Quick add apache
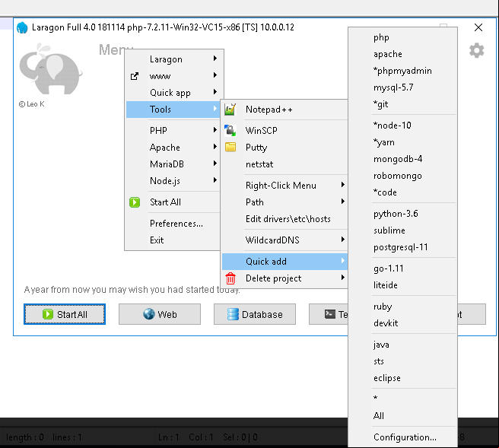Image resolution: width=499 pixels, height=448 pixels. tap(403, 54)
